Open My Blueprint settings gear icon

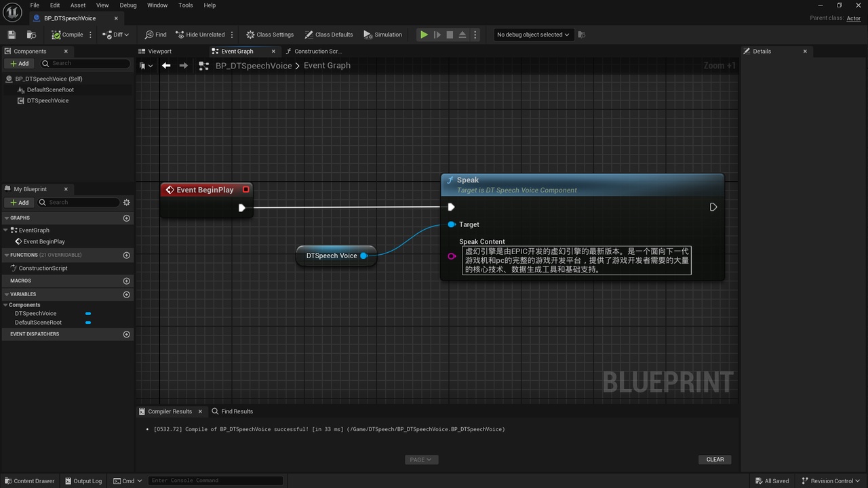[126, 203]
